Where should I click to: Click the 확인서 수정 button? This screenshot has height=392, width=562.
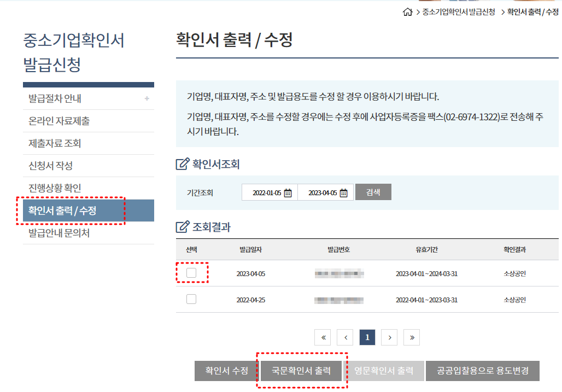226,371
